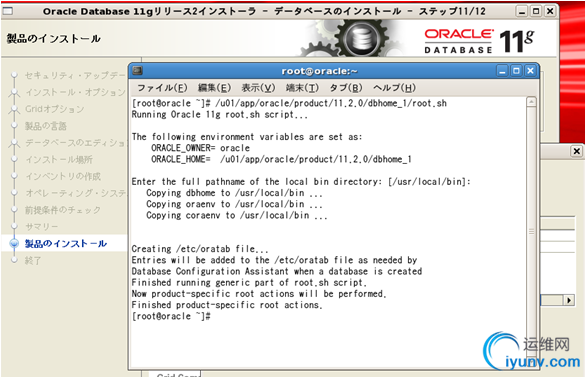Screen dimensions: 586x378
Task: Click the 製品のインストール page heading
Action: pos(53,39)
